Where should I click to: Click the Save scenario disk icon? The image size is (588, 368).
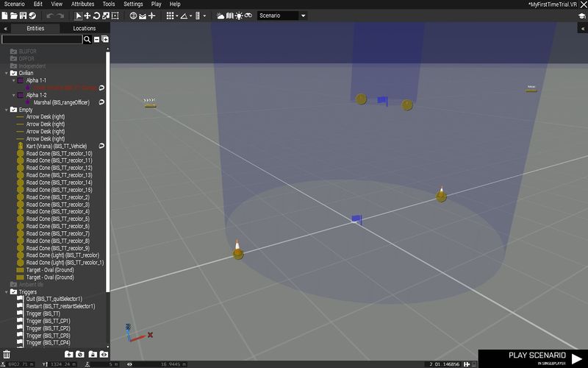[23, 15]
